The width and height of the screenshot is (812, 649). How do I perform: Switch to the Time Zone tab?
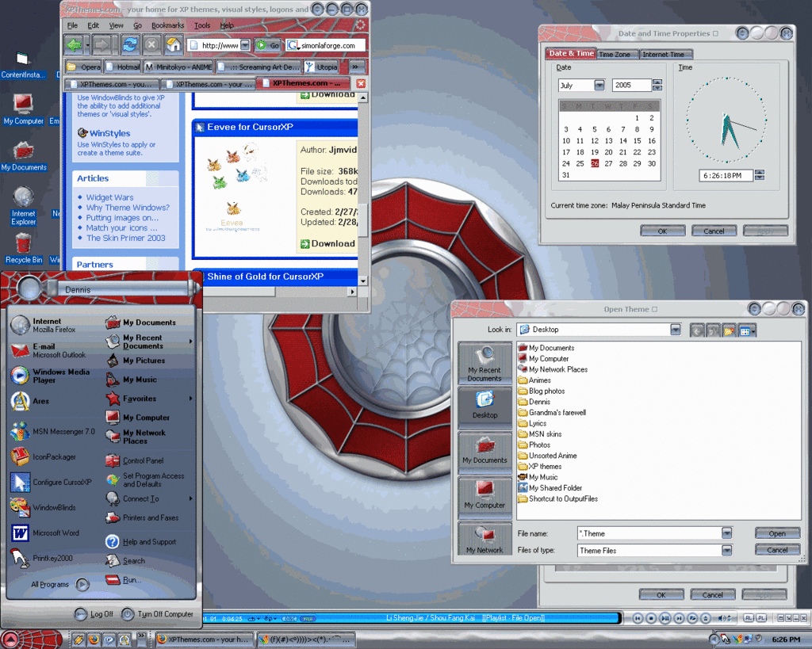coord(615,54)
